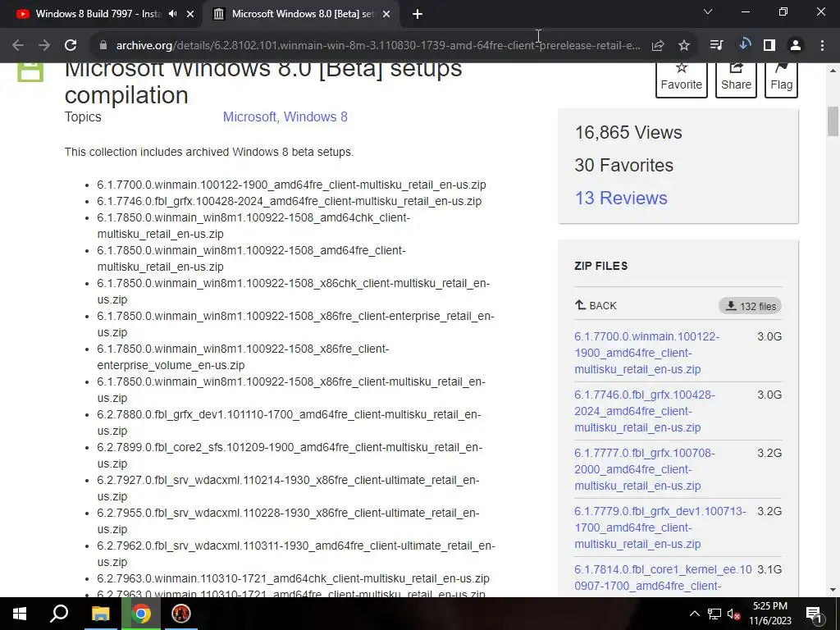This screenshot has height=630, width=840.
Task: Close the Windows 8 Build 7997 tab
Action: tap(190, 14)
